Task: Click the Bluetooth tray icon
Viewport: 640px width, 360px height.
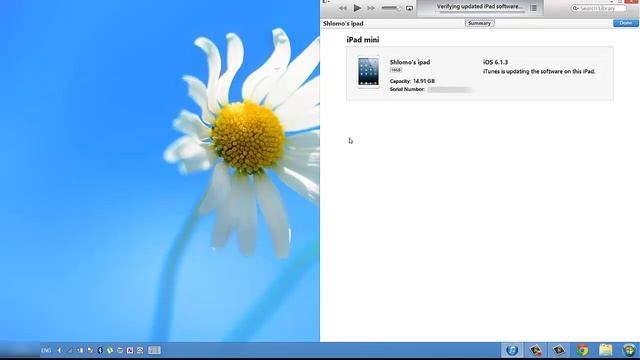Action: 100,350
